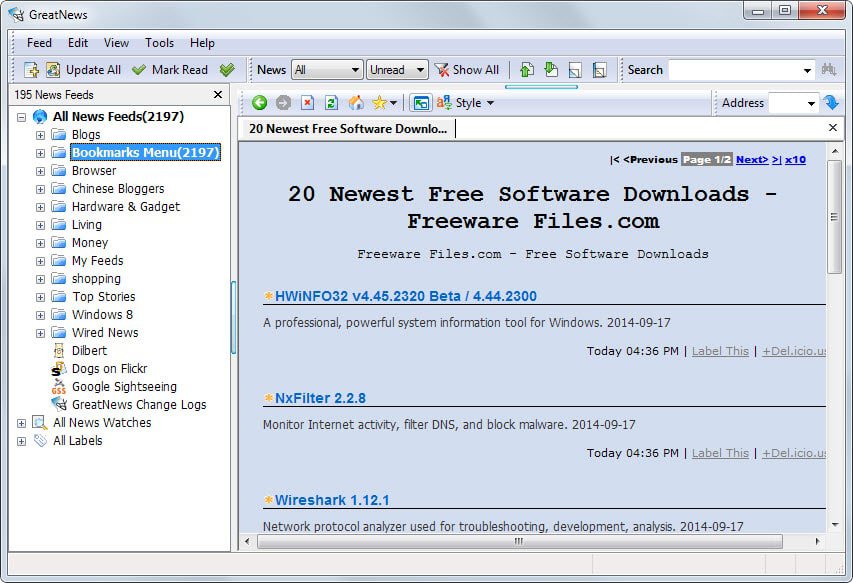Click the green Back navigation button

pos(259,102)
